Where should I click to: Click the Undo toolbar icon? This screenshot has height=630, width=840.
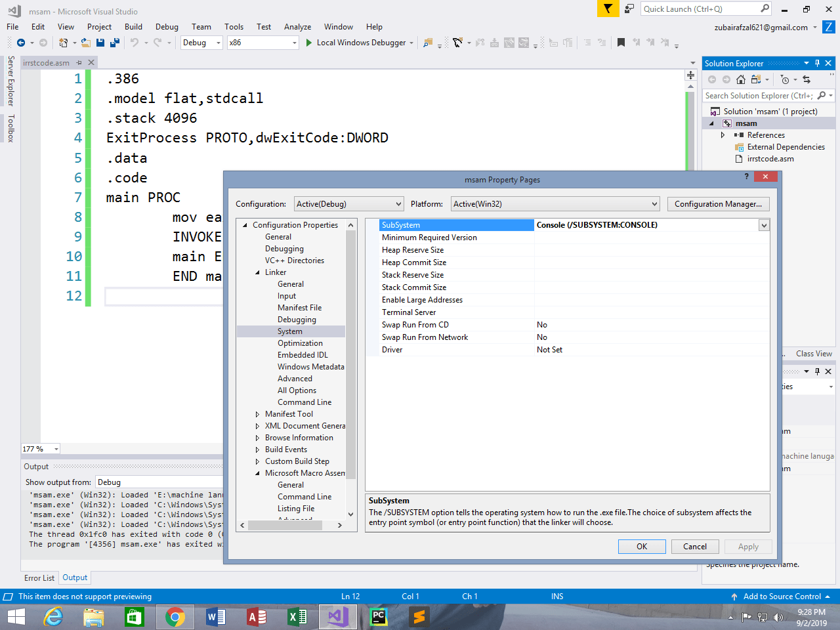click(134, 43)
